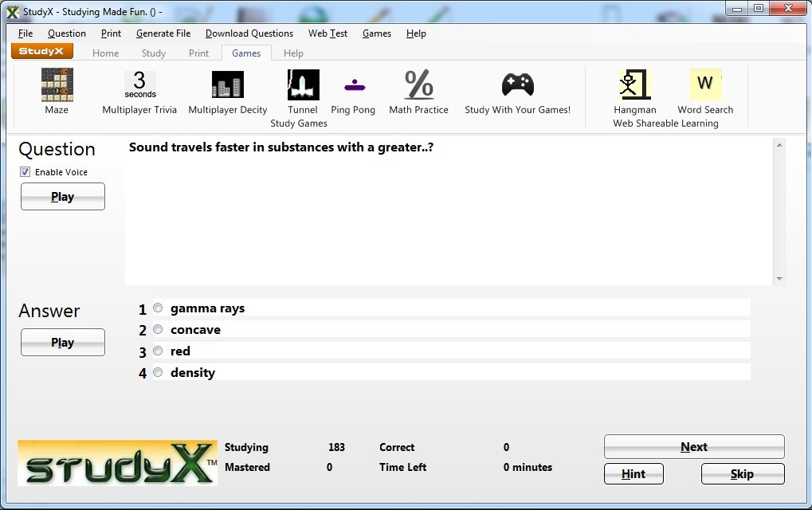Viewport: 812px width, 510px height.
Task: Switch to the Help ribbon tab
Action: point(293,53)
